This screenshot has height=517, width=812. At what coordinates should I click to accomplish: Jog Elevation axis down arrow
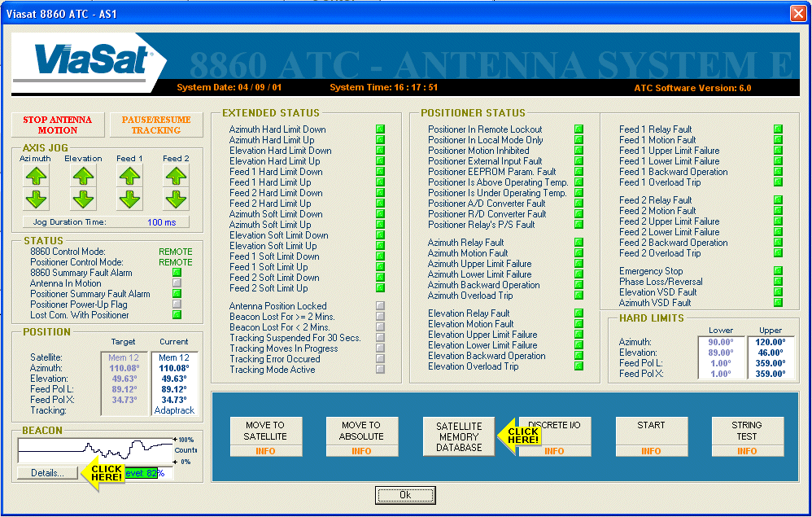tap(83, 199)
